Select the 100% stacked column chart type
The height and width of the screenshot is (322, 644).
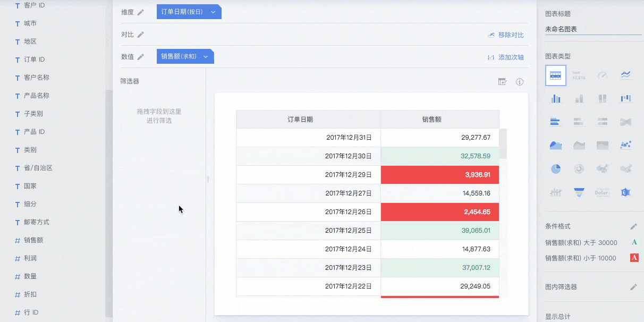click(603, 99)
